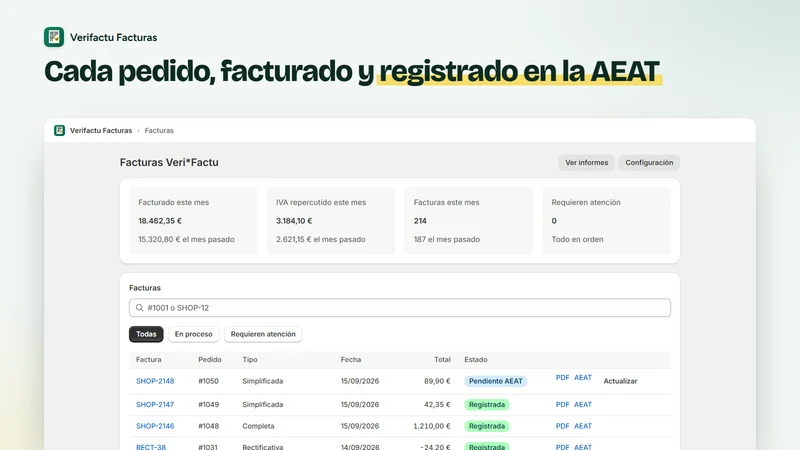Click the 89,90 € total value
Screen dimensions: 800x450
click(437, 381)
